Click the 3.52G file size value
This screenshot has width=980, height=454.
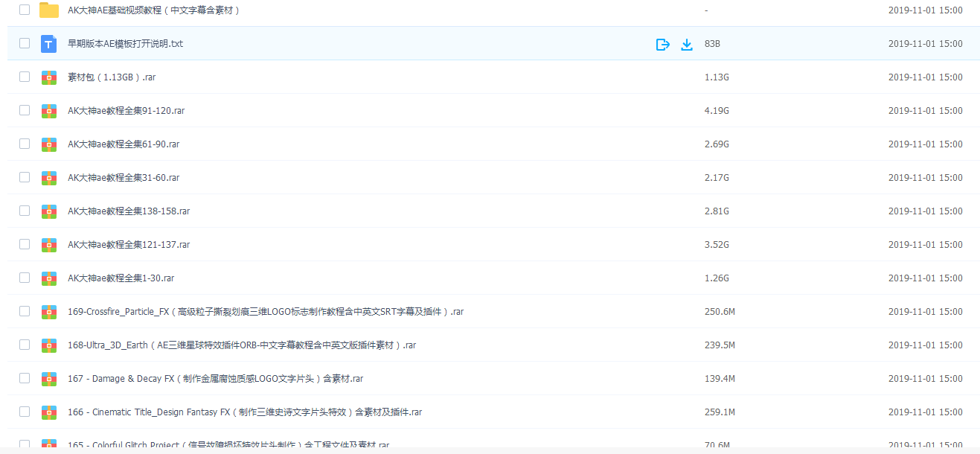coord(717,245)
